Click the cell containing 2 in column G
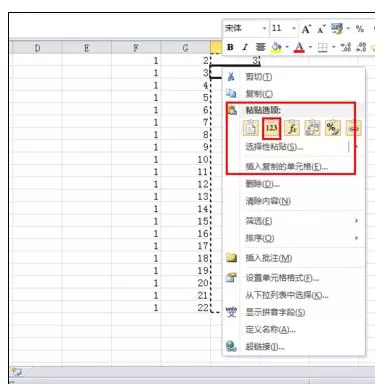 185,61
